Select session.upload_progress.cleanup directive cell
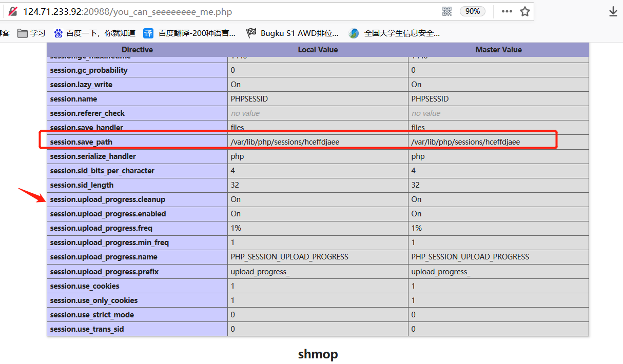This screenshot has width=623, height=364. point(137,199)
